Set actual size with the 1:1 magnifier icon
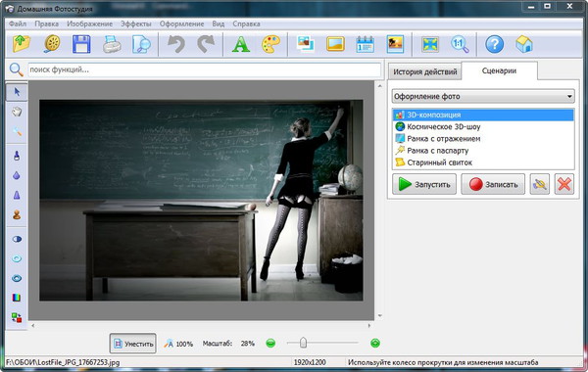 point(460,44)
